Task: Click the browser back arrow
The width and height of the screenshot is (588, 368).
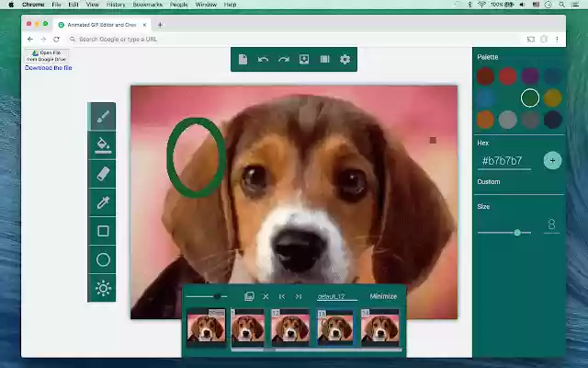Action: point(30,39)
